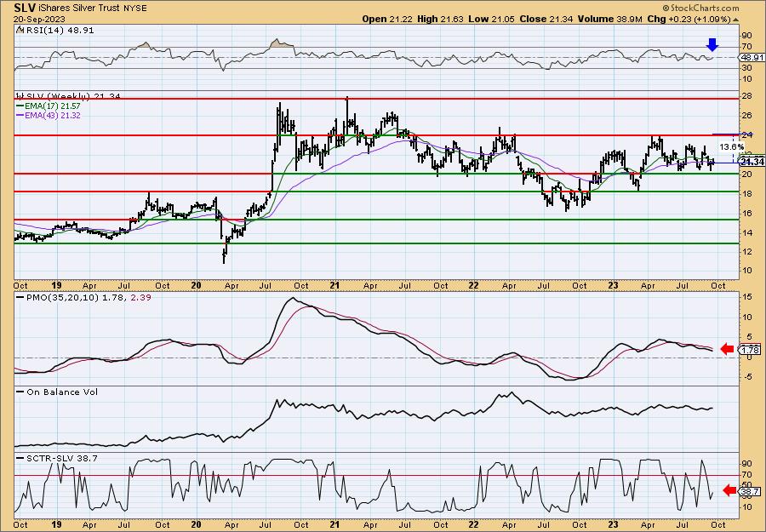Select the 20-Sep-2023 date text
The width and height of the screenshot is (766, 532).
pos(38,19)
